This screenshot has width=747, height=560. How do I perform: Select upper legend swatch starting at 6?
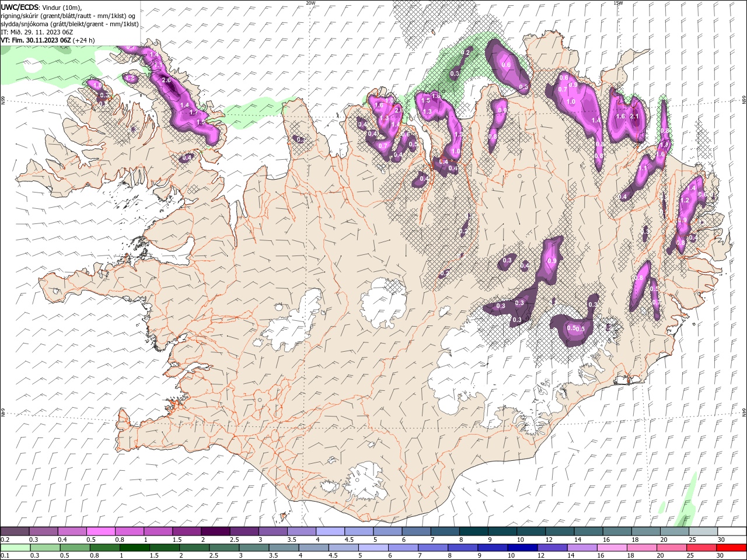pyautogui.click(x=416, y=531)
